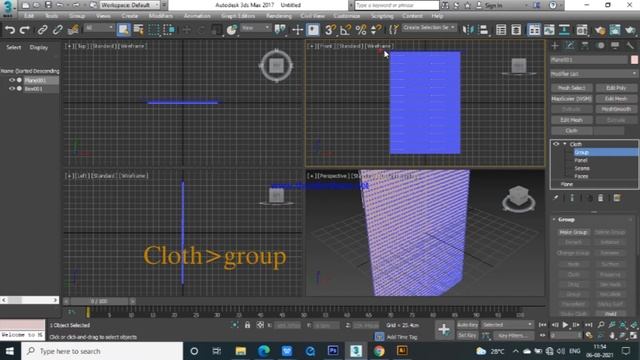Screen dimensions: 640x360
Task: Collapse the Group rollout header
Action: tap(593, 220)
